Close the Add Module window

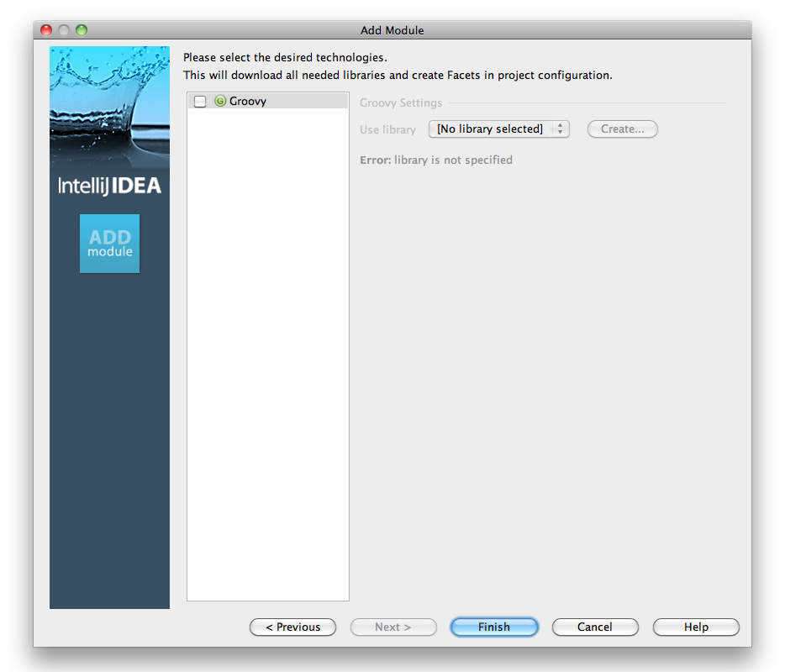point(46,30)
